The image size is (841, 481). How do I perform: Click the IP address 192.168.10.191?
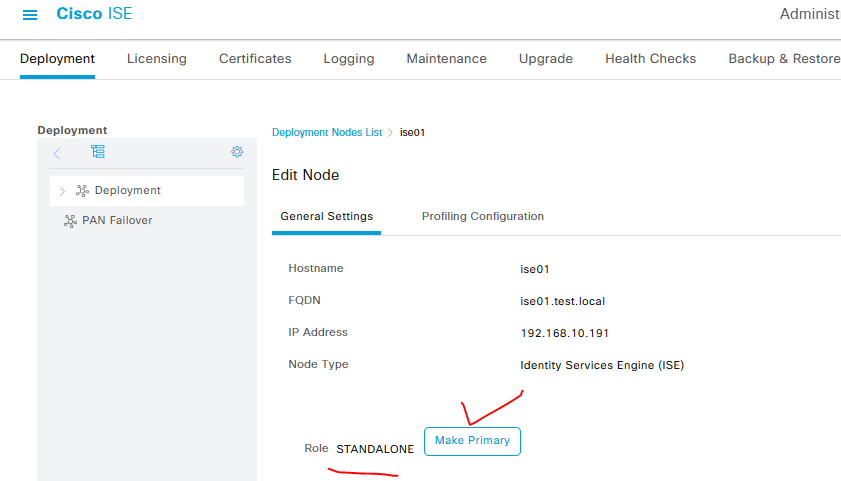[x=565, y=333]
